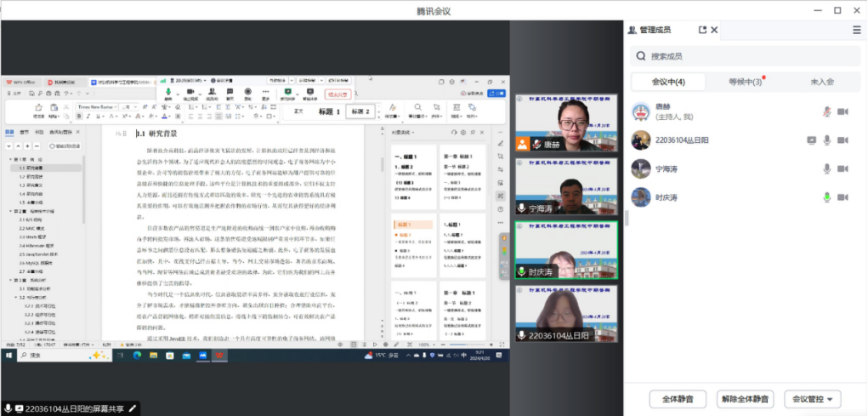Screen dimensions: 868x416
Task: Open the hamburger menu in members panel
Action: [856, 30]
